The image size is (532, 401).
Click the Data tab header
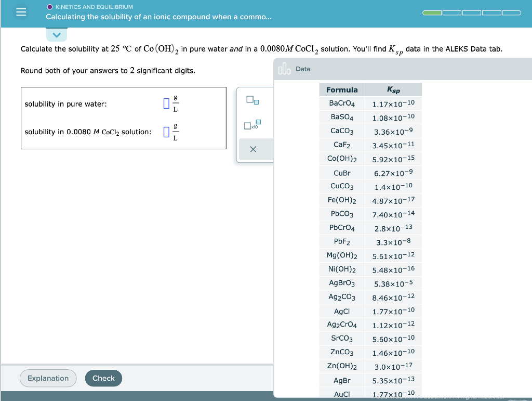point(303,68)
